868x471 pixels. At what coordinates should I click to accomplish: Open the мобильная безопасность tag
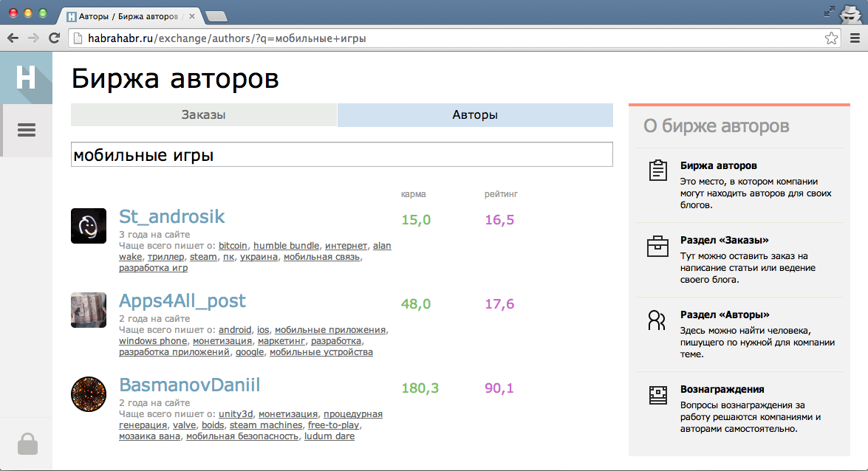242,436
